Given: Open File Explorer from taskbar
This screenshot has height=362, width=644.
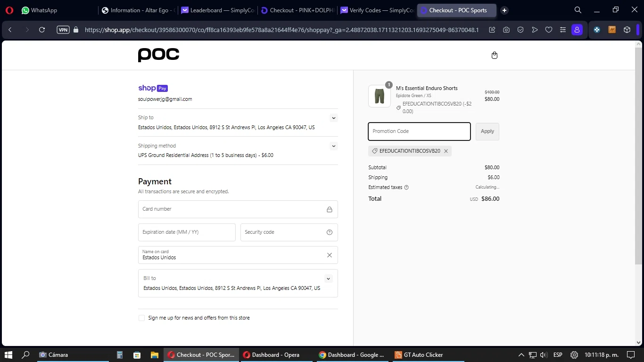Looking at the screenshot, I should click(154, 355).
